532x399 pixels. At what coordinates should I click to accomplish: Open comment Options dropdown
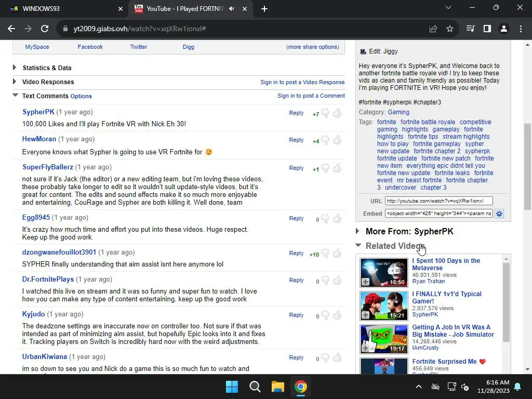point(81,96)
